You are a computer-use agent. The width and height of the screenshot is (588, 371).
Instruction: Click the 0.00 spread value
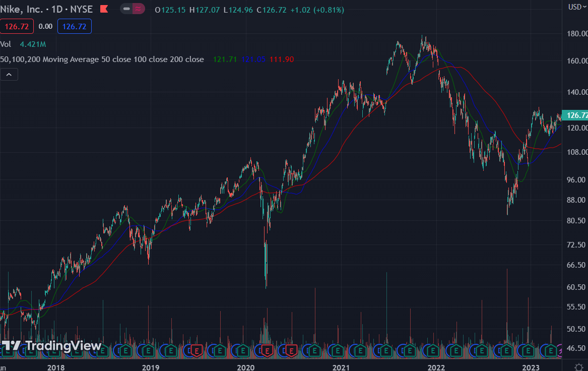coord(45,27)
